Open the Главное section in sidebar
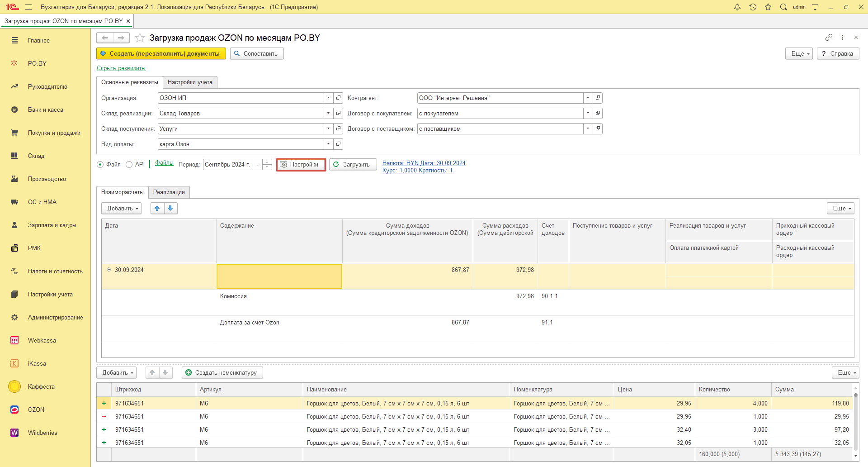The image size is (868, 467). click(x=39, y=40)
